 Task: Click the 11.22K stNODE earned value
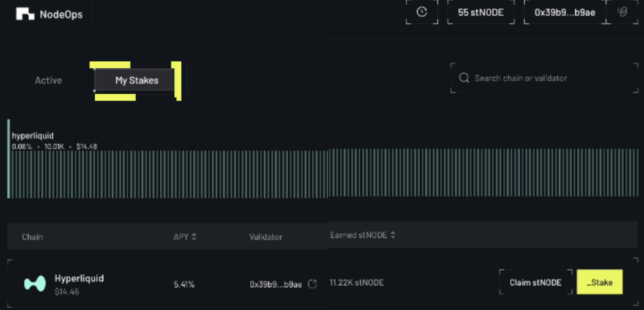(356, 282)
